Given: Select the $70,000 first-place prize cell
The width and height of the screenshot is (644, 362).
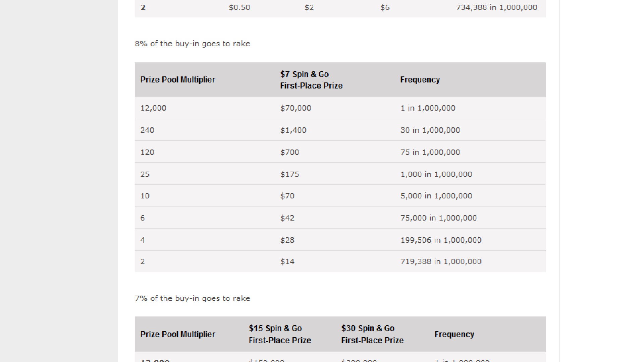Looking at the screenshot, I should (296, 108).
